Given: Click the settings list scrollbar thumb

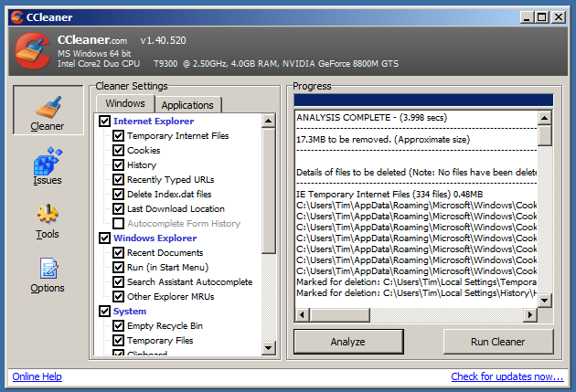Looking at the screenshot, I should pyautogui.click(x=269, y=191).
